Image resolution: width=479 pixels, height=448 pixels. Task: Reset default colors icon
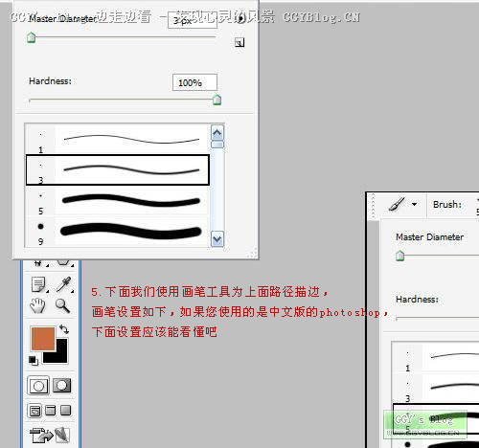pos(34,361)
